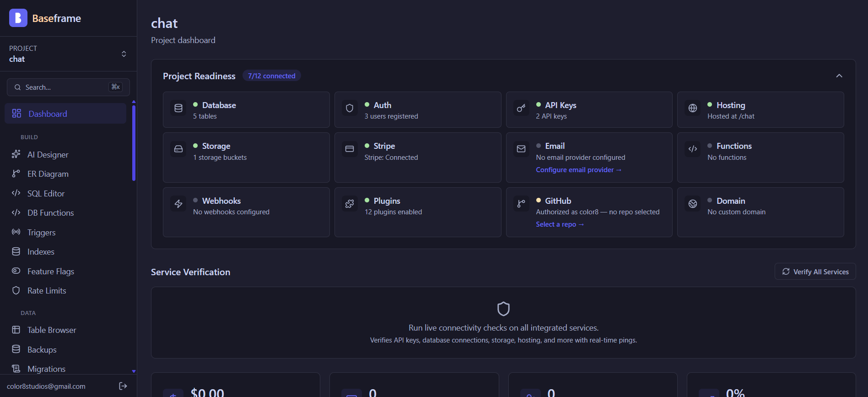Open the Database readiness card title
This screenshot has width=868, height=397.
pos(219,105)
